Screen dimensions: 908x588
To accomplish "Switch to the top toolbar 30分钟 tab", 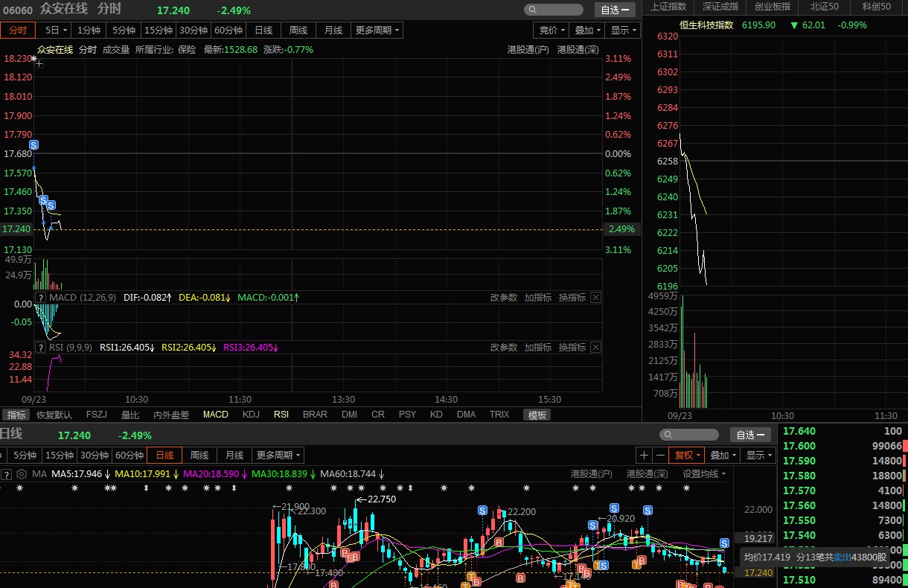I will [x=194, y=31].
